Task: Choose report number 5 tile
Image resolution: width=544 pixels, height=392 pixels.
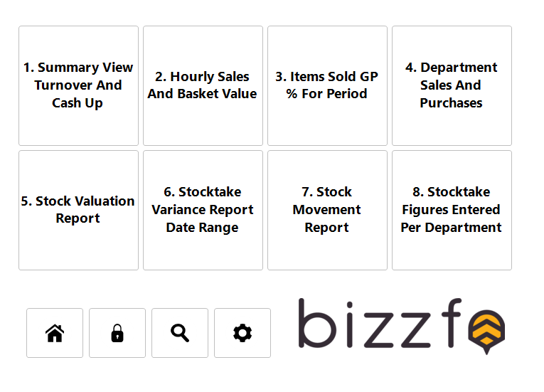Action: tap(78, 210)
